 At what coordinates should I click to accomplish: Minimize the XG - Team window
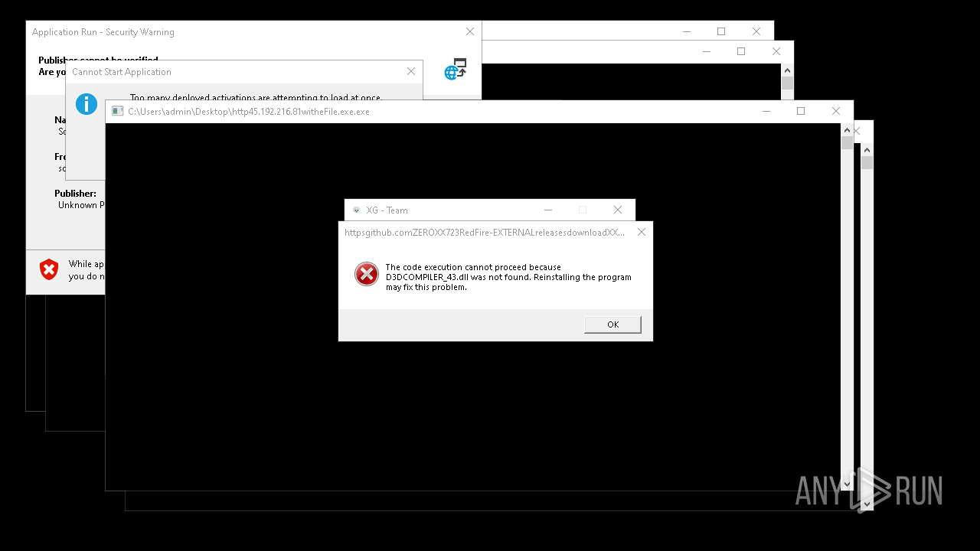(x=548, y=210)
